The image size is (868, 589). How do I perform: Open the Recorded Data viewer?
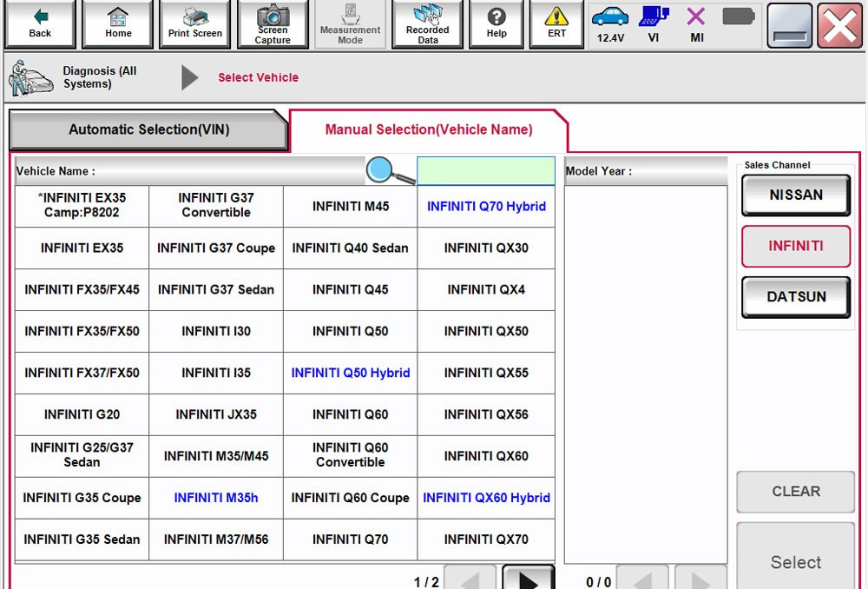(427, 23)
